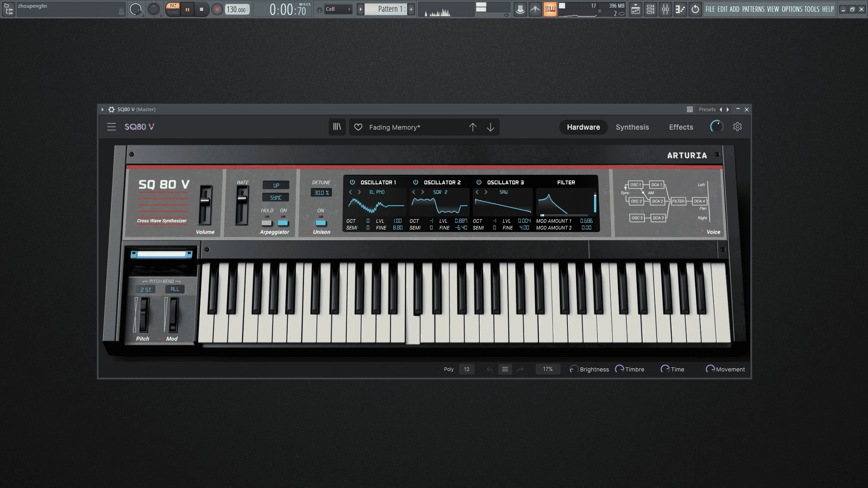Open the SQ80 V settings gear
This screenshot has width=868, height=488.
click(737, 127)
